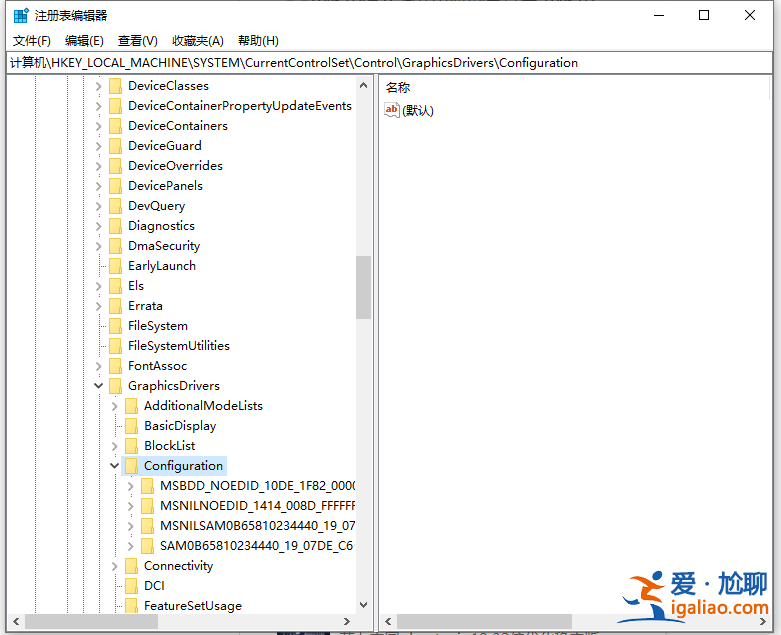This screenshot has width=781, height=635.
Task: Select the DmaSecurity tree item
Action: (x=164, y=246)
